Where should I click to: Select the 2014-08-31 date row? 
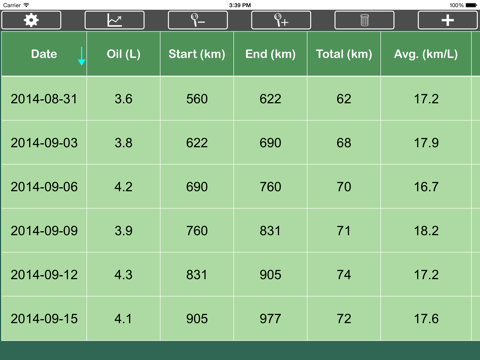click(240, 99)
